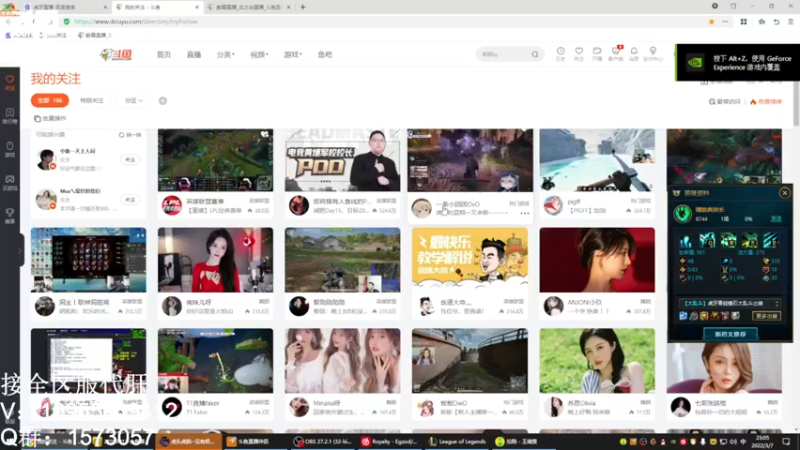
Task: Expand the 分区 dropdown filter
Action: click(134, 101)
